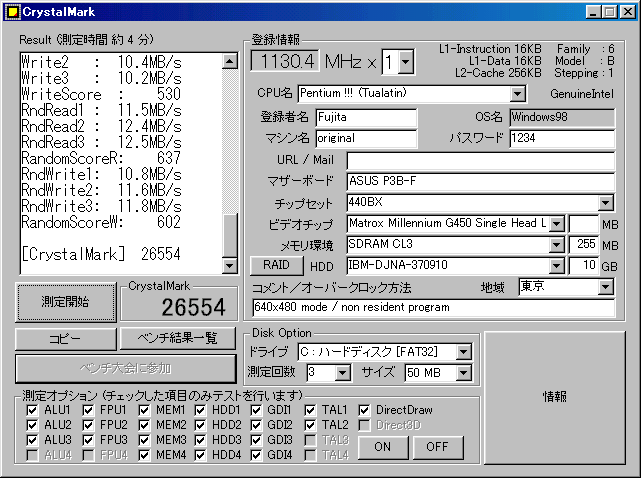Open the 地域 東京 region dropdown
The width and height of the screenshot is (641, 478).
[605, 287]
